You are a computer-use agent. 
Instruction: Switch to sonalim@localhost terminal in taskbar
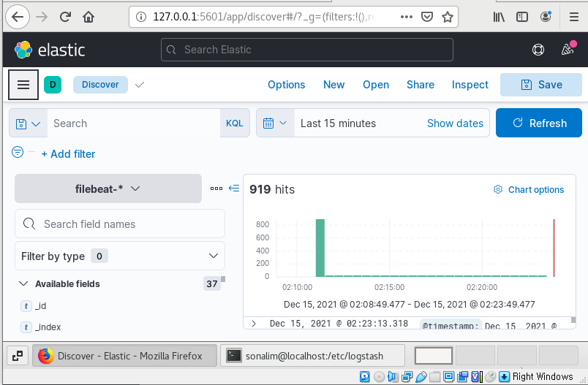click(x=312, y=356)
